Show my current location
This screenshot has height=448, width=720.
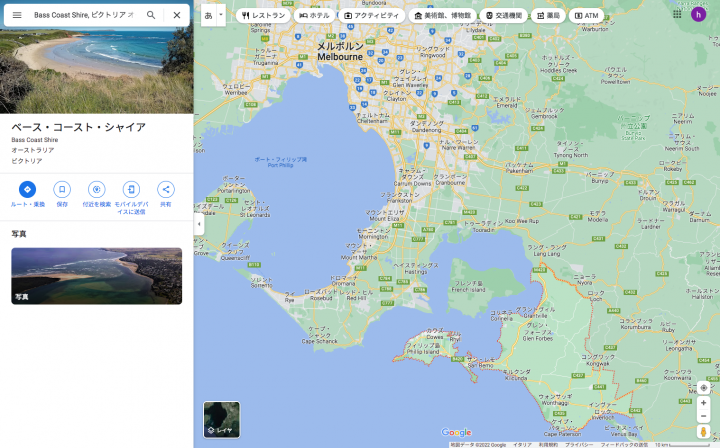click(703, 387)
